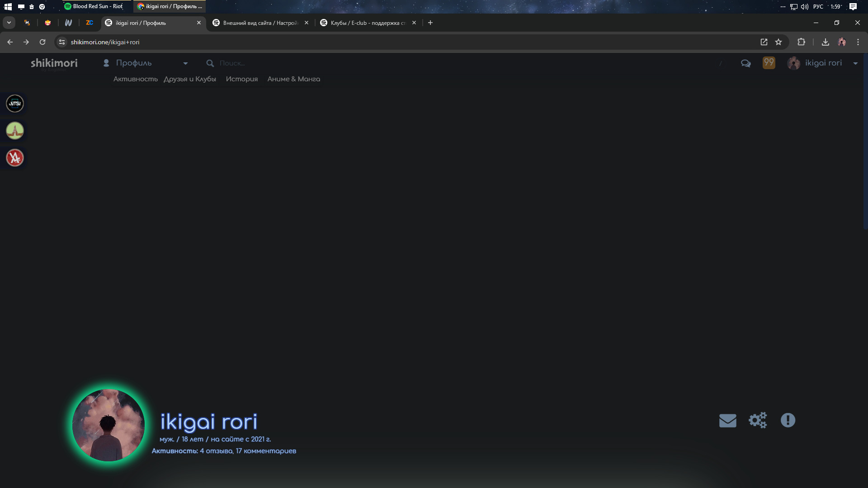Open the red sidebar club icon
Image resolution: width=868 pixels, height=488 pixels.
(15, 158)
